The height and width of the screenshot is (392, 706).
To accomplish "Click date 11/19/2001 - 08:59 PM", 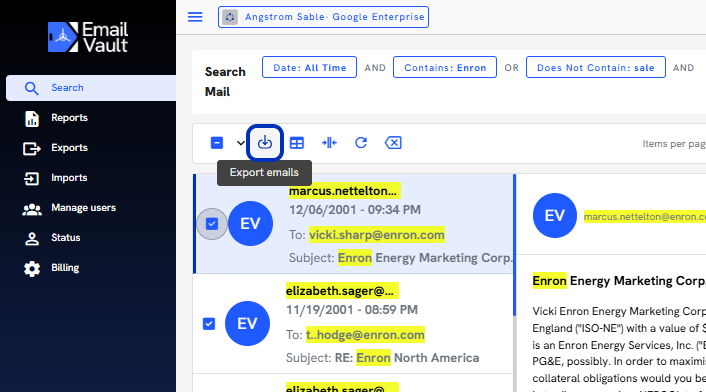I will pyautogui.click(x=352, y=310).
